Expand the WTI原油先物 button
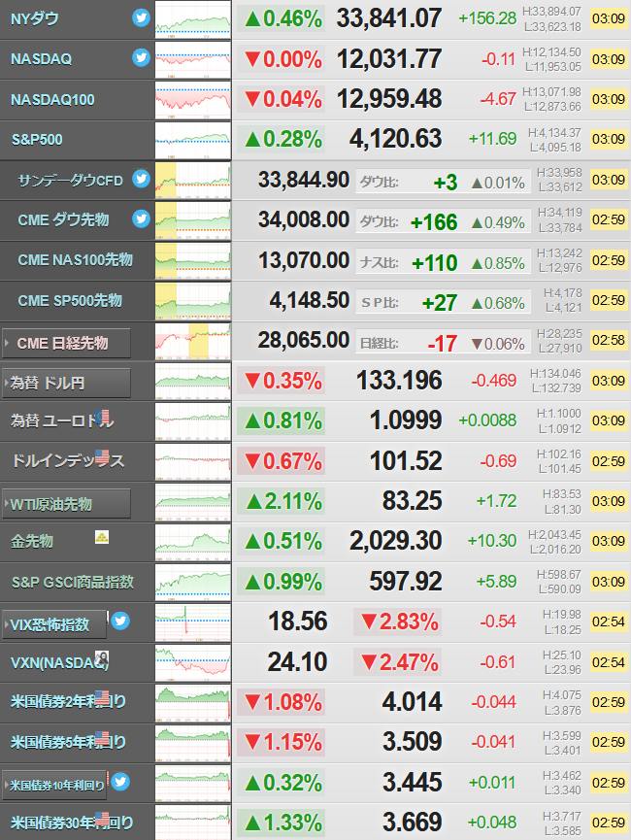 [x=66, y=504]
